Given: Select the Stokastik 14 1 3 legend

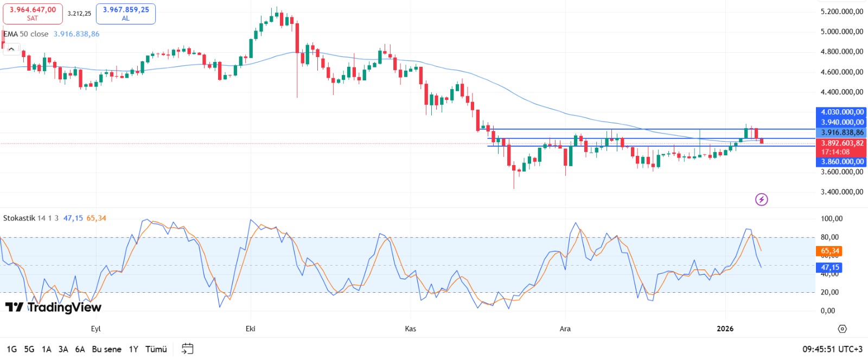Looking at the screenshot, I should click(x=30, y=218).
